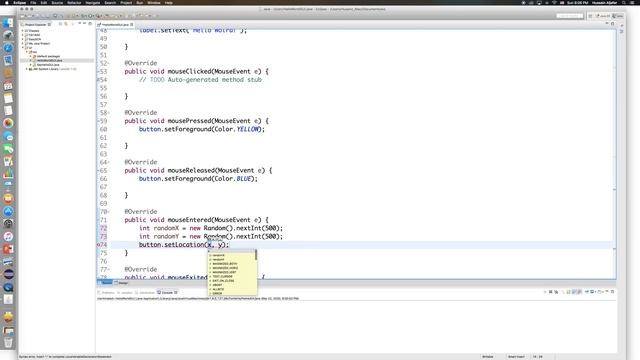Collapse the mouseClicked method at line 52
Screen dimensions: 640x360
coord(109,63)
